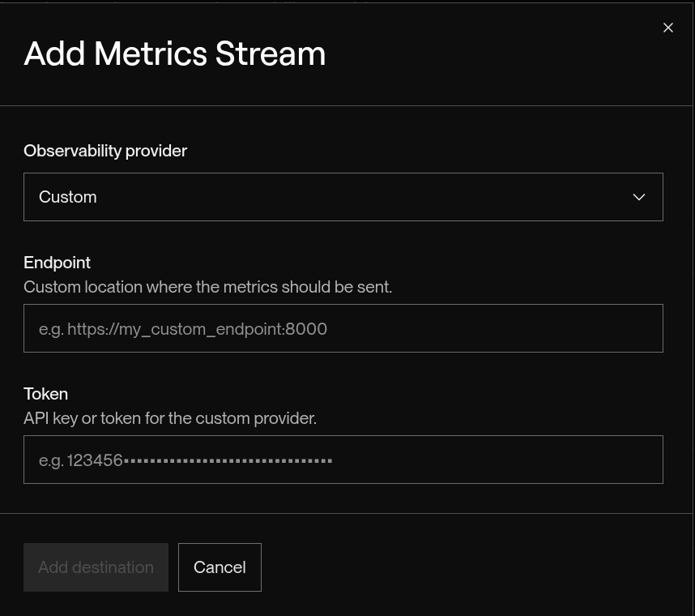Click the token placeholder example text
This screenshot has height=616, width=695.
(185, 460)
